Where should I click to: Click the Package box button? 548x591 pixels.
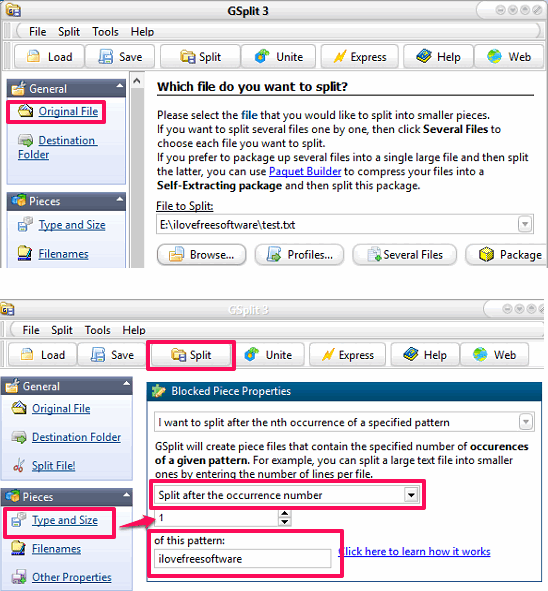(x=507, y=255)
